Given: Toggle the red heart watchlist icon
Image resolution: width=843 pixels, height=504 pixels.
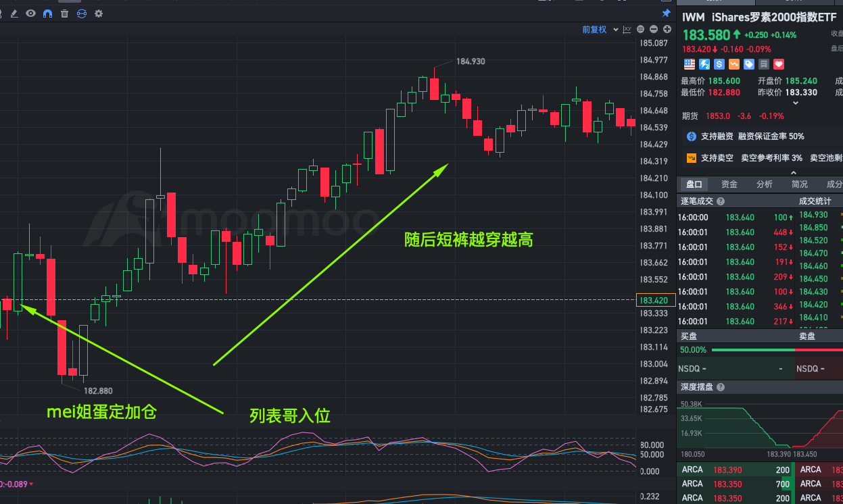Looking at the screenshot, I should click(779, 64).
